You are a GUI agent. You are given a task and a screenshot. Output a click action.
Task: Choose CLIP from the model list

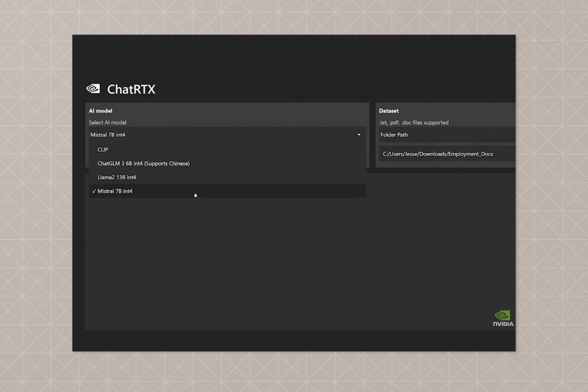[227, 149]
